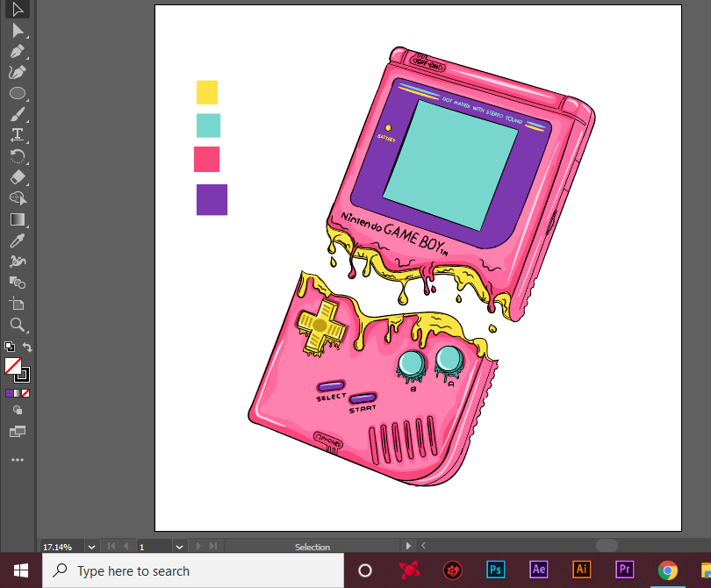This screenshot has height=588, width=711.
Task: Click the horizontal scrollbar thumb
Action: click(607, 545)
